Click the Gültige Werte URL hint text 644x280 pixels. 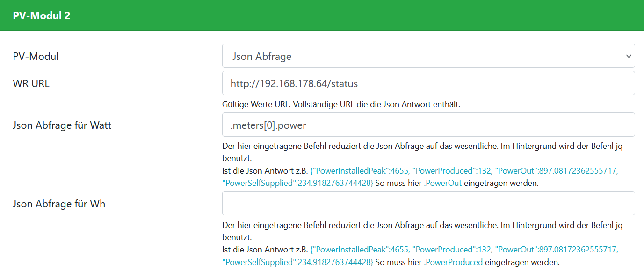[341, 104]
